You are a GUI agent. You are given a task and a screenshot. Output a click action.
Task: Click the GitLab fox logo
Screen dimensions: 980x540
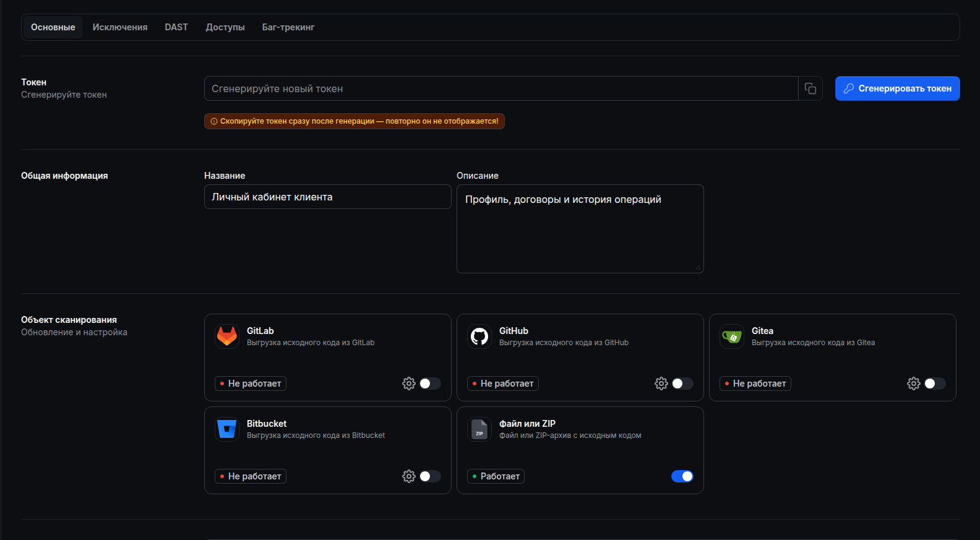(x=227, y=336)
